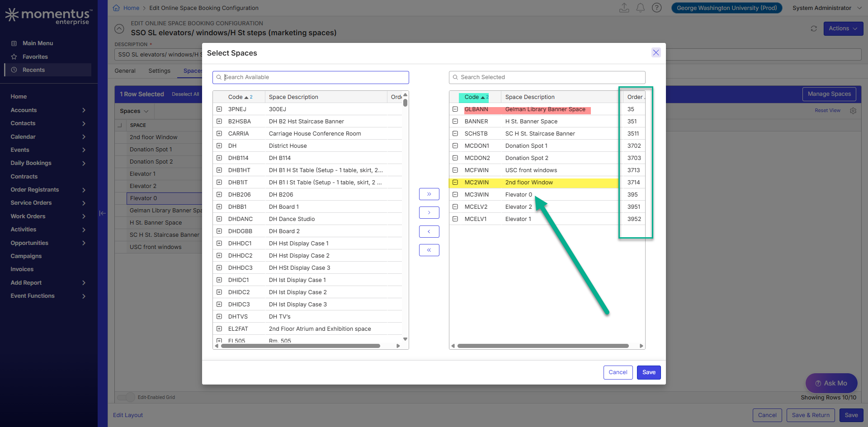This screenshot has width=868, height=427.
Task: Click the plus icon for CARRIA row
Action: click(x=219, y=133)
